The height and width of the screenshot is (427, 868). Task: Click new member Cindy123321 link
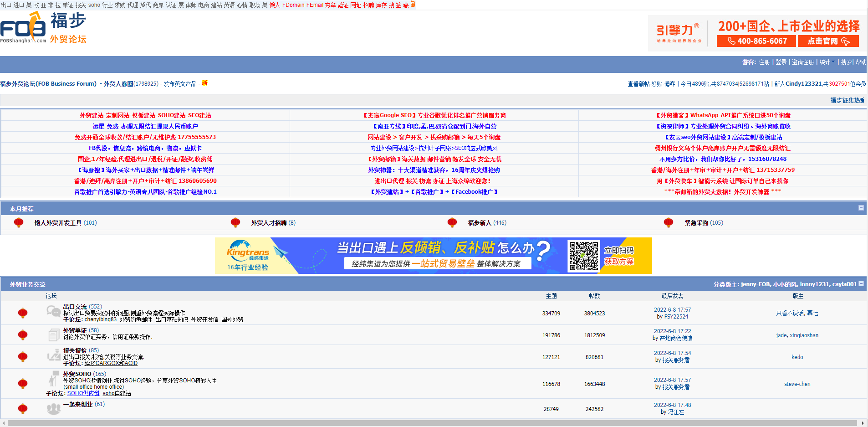[804, 84]
